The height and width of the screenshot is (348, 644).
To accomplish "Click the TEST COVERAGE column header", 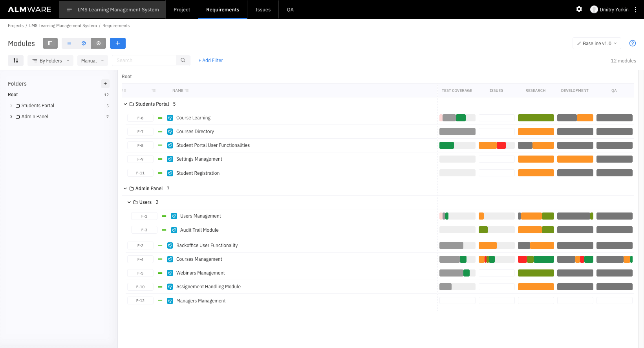I will [x=457, y=90].
